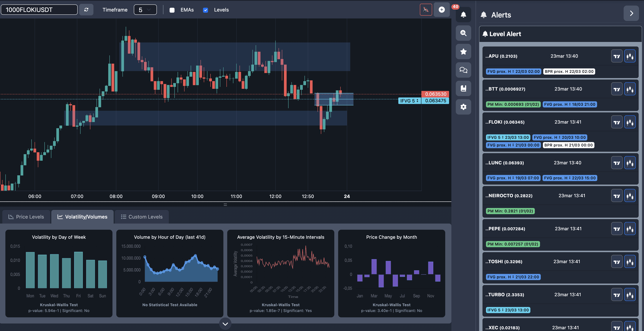The width and height of the screenshot is (644, 331).
Task: Open notifications bell in sidebar
Action: click(463, 14)
